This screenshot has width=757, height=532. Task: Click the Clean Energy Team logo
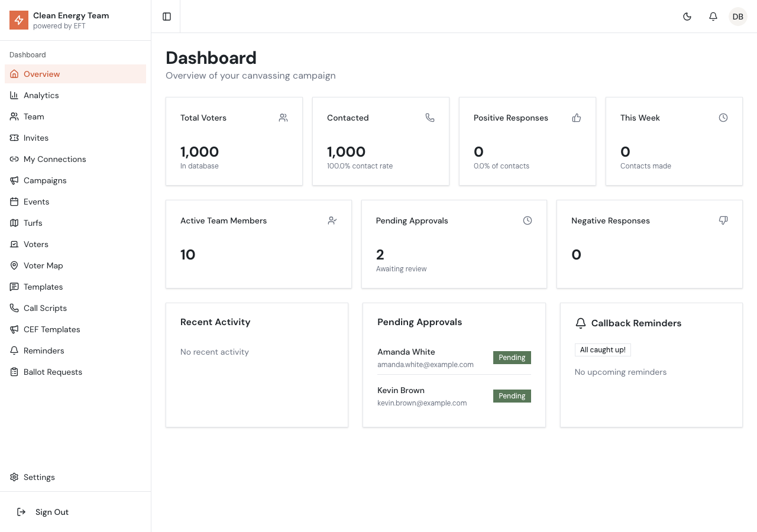(19, 20)
